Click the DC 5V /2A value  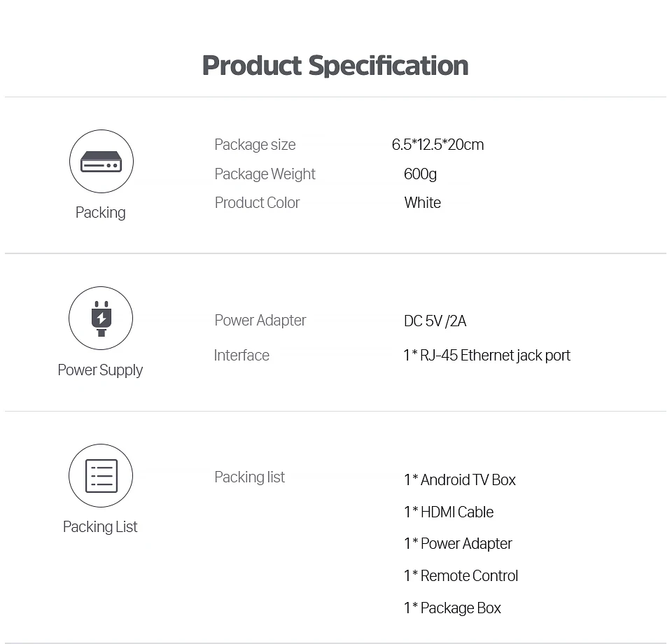tap(435, 321)
